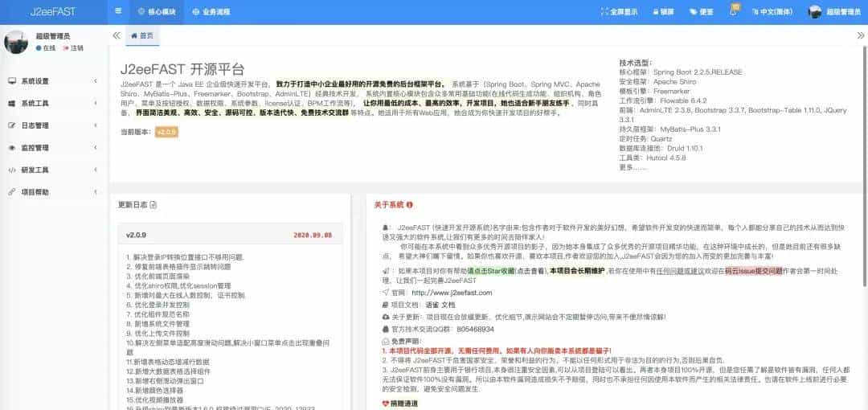
Task: Click the page's vertical scrollbar
Action: tap(866, 166)
